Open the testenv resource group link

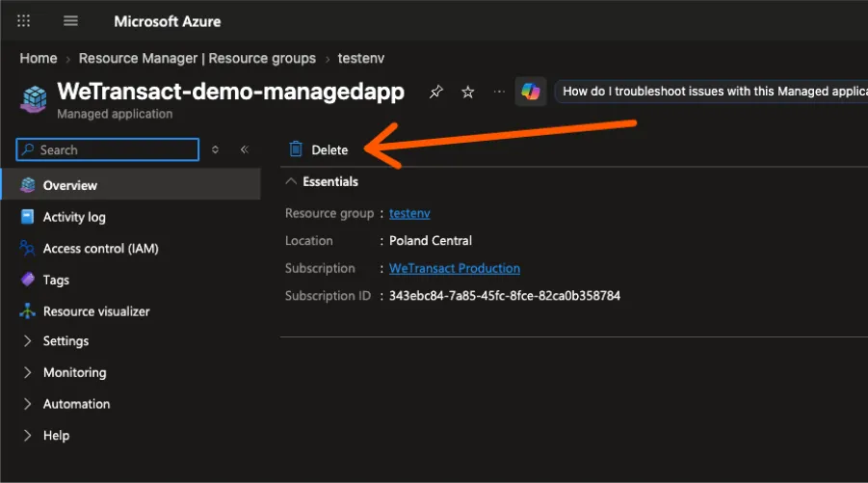pos(409,213)
